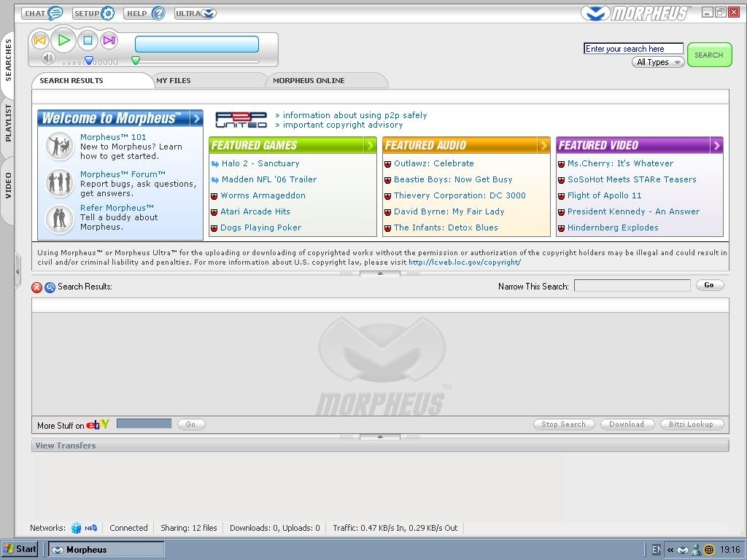Adjust the volume slider knob
Screen dimensions: 747x560
click(x=88, y=61)
